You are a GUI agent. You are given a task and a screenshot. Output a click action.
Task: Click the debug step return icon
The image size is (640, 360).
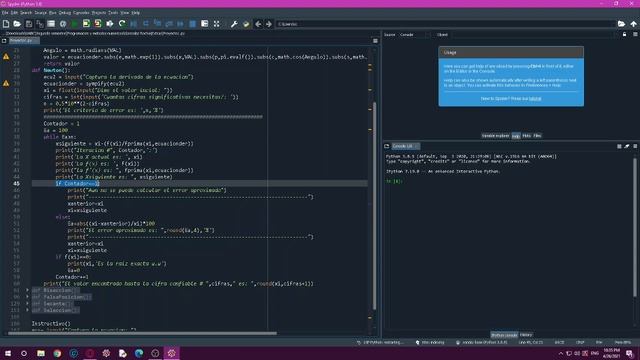(169, 24)
